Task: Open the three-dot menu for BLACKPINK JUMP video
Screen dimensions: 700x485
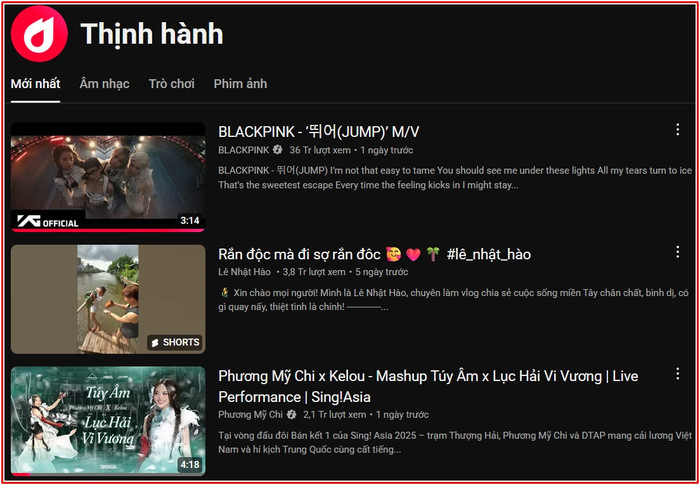Action: pos(677,130)
